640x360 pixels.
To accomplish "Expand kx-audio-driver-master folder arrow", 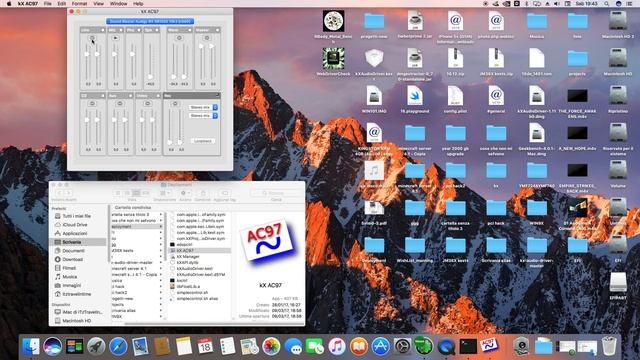I will click(x=161, y=262).
